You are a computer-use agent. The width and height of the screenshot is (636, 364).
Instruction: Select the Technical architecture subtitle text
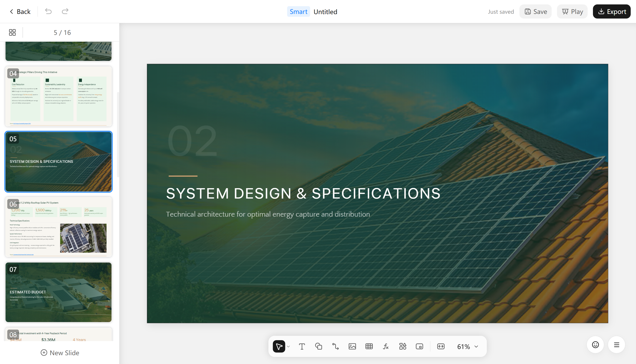pos(268,214)
